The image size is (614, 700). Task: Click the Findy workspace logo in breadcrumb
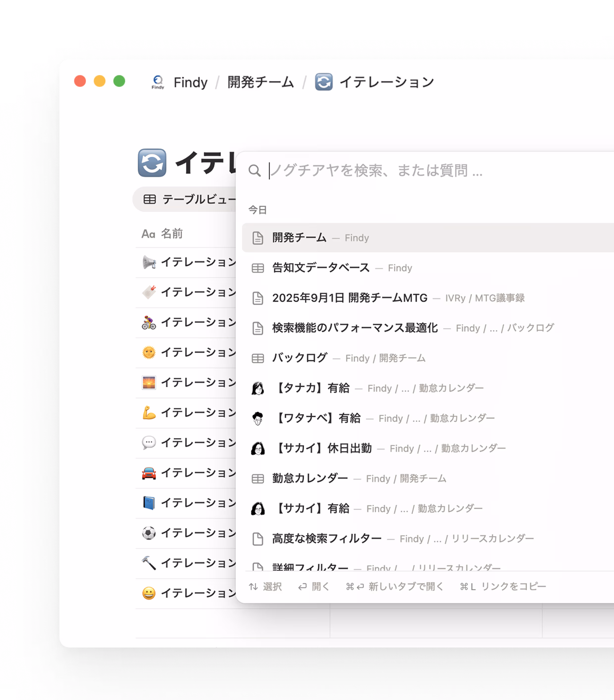point(158,82)
